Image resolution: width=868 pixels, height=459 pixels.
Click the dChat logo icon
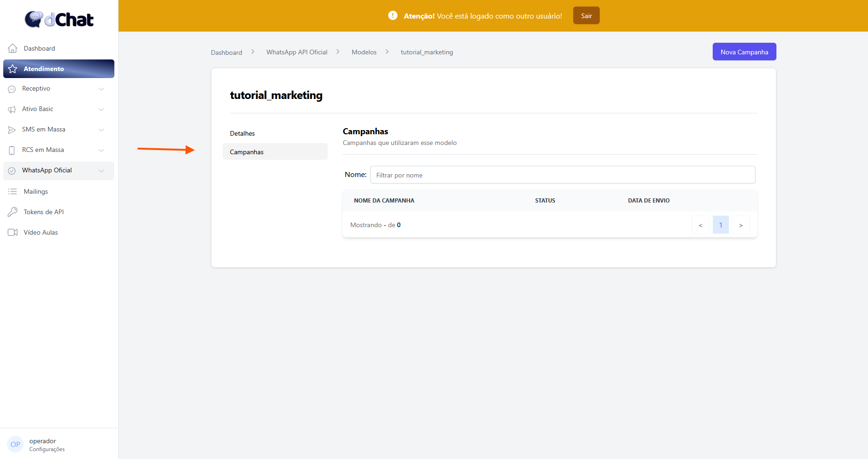pos(34,19)
